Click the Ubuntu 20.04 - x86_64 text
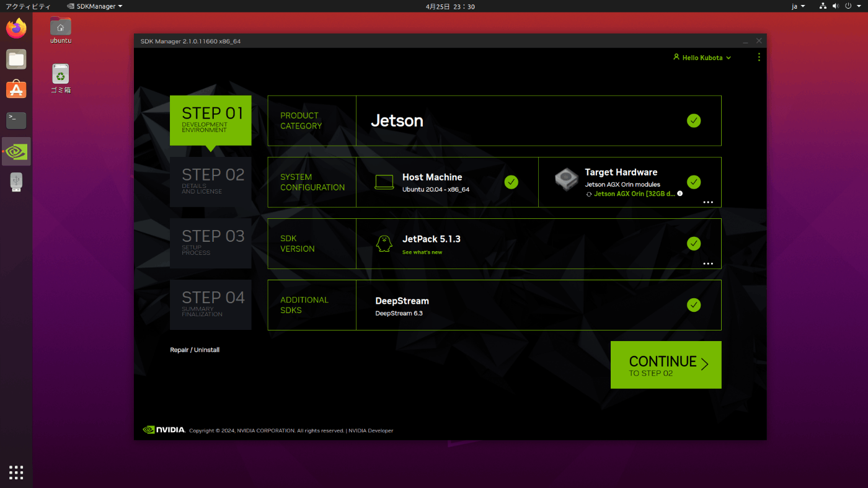The height and width of the screenshot is (488, 868). pyautogui.click(x=436, y=189)
